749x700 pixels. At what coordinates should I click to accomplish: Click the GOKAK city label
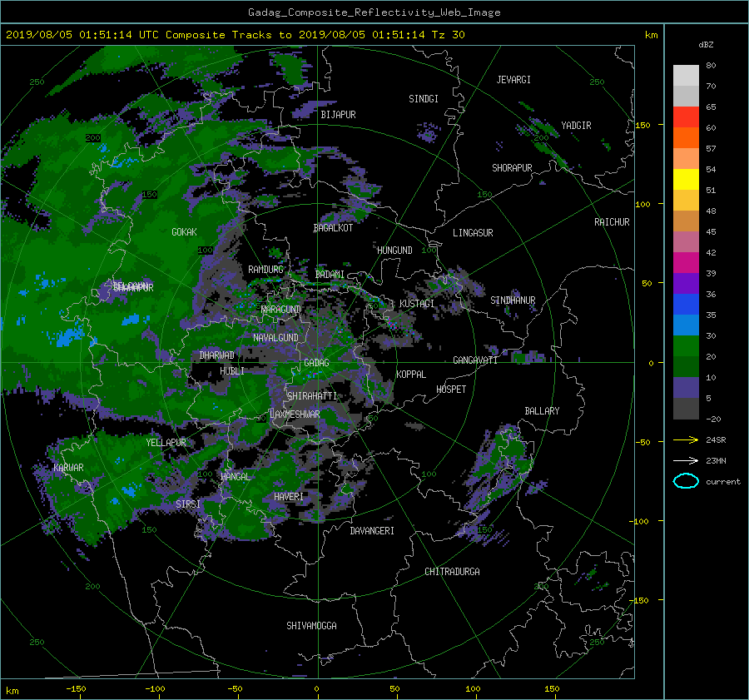(184, 232)
